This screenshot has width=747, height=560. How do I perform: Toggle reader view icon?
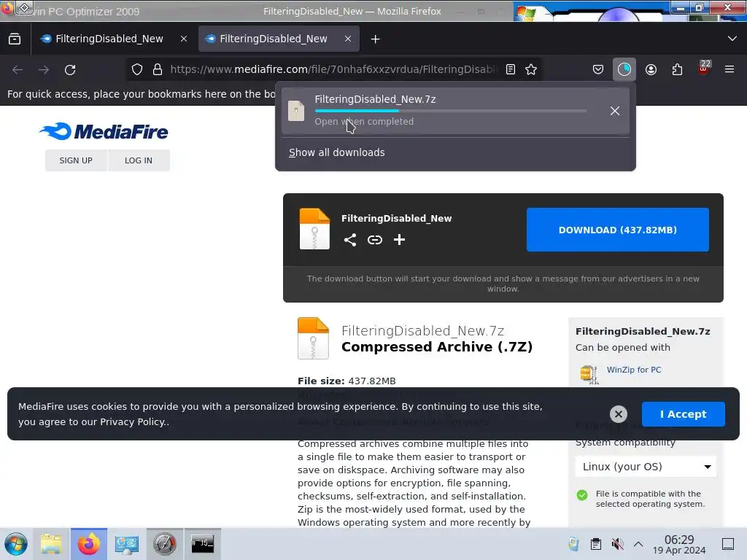point(510,69)
